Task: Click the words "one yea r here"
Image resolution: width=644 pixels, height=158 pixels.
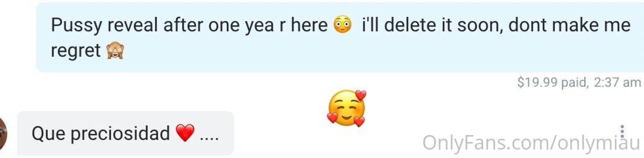Action: coord(268,25)
